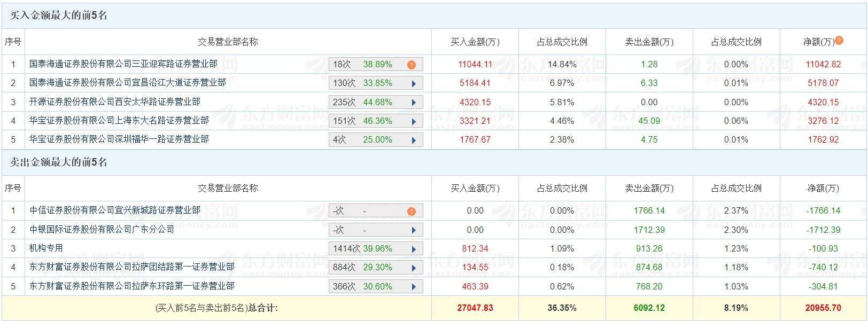
Task: Click orange question icon in 宜兴新城路 row
Action: point(411,212)
